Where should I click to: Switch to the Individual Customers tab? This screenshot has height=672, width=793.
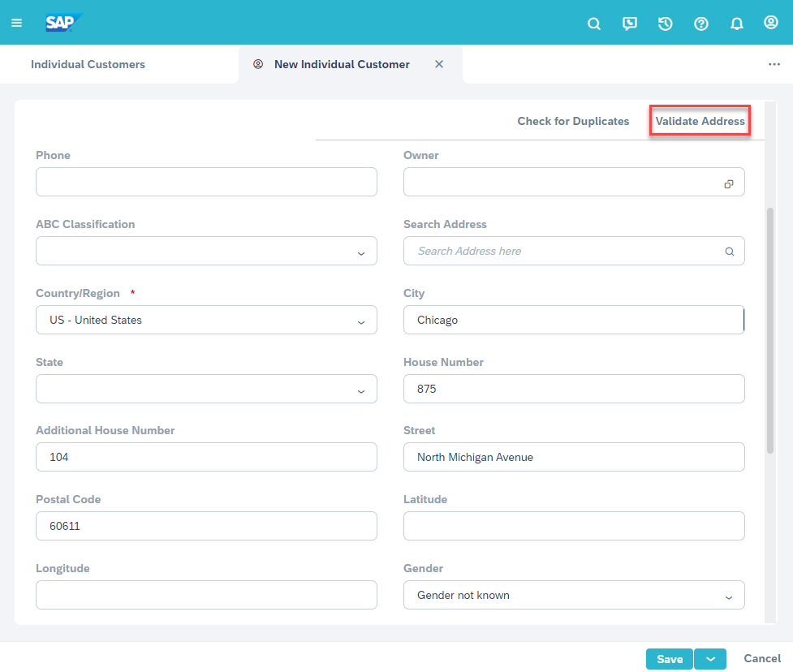(x=88, y=64)
